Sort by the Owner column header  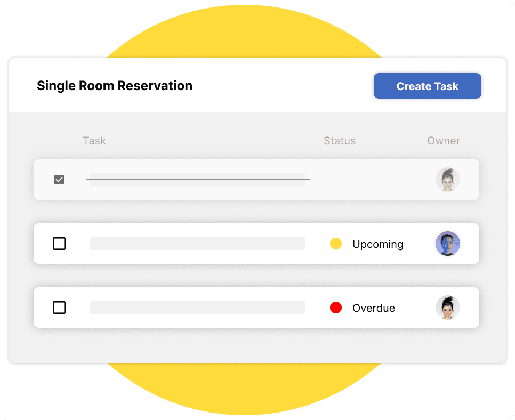[443, 141]
